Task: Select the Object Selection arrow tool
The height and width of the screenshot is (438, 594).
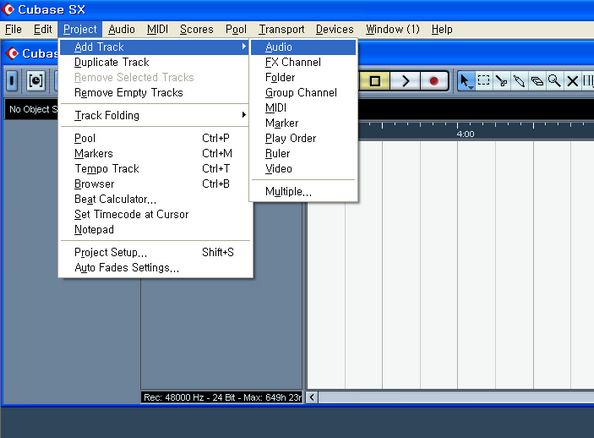Action: 465,81
